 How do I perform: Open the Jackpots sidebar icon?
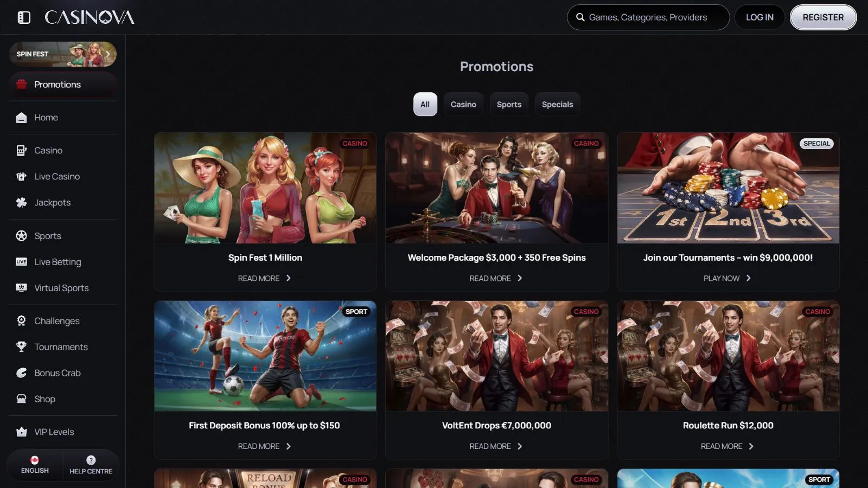pyautogui.click(x=21, y=202)
